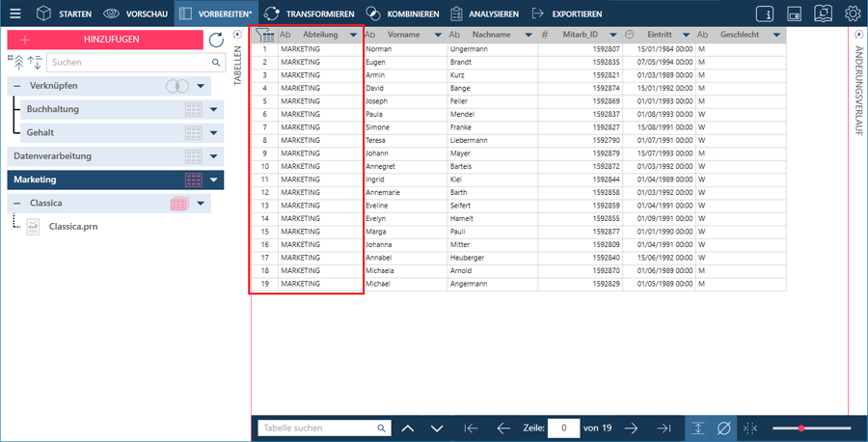868x442 pixels.
Task: Go to the first row arrow
Action: 471,428
